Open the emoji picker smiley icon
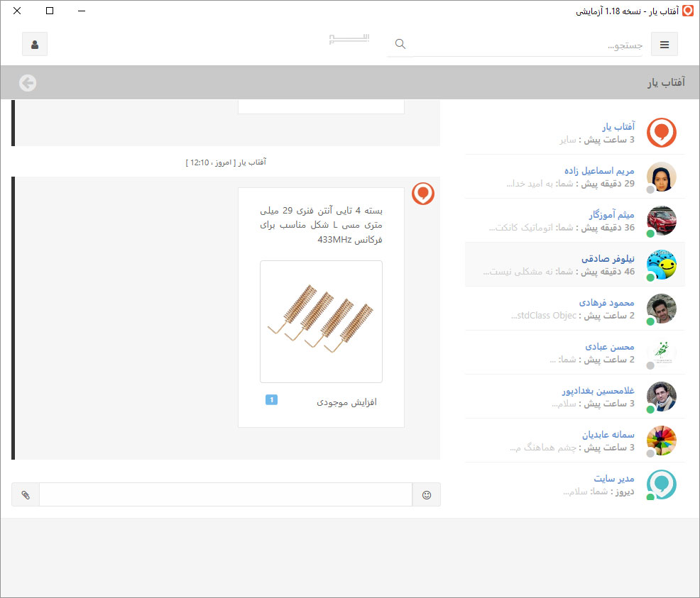Viewport: 700px width, 598px height. (427, 494)
